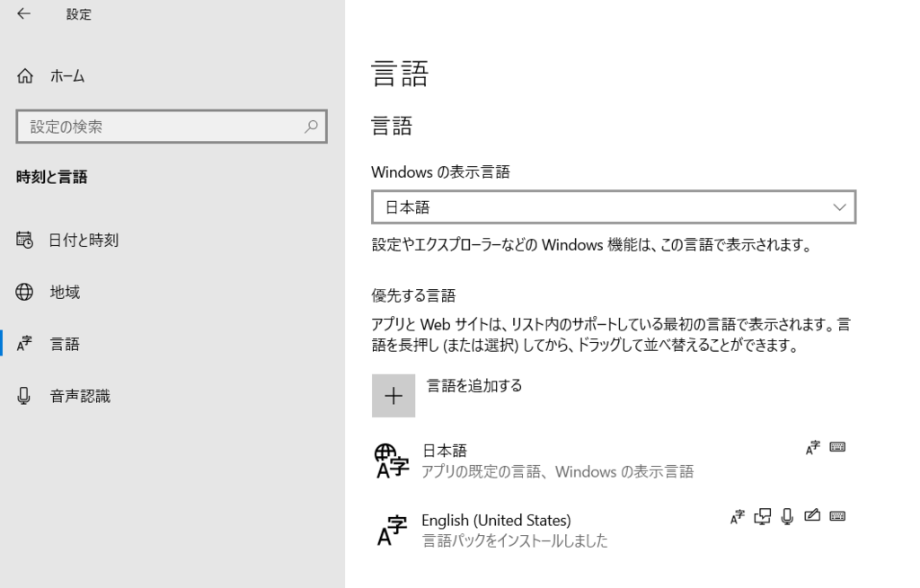Click the A字 icon beside sidebar 言語
Viewport: 920px width, 588px height.
pos(24,344)
